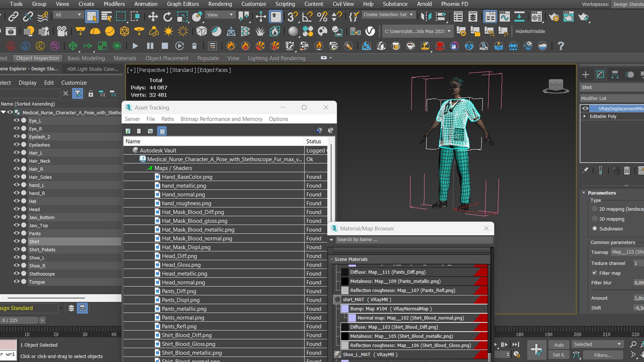Viewport: 644px width, 362px height.
Task: Click the shirt_MAT material sphere swatch
Action: [x=337, y=300]
